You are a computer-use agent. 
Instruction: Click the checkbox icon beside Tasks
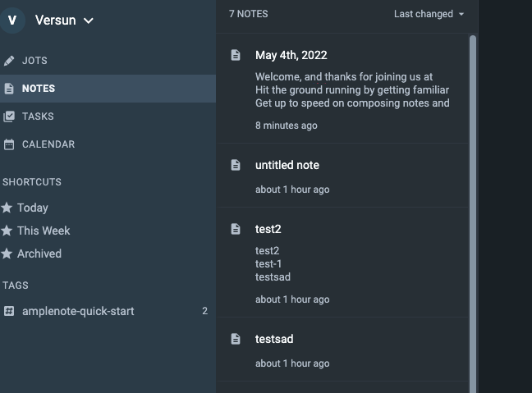click(9, 117)
